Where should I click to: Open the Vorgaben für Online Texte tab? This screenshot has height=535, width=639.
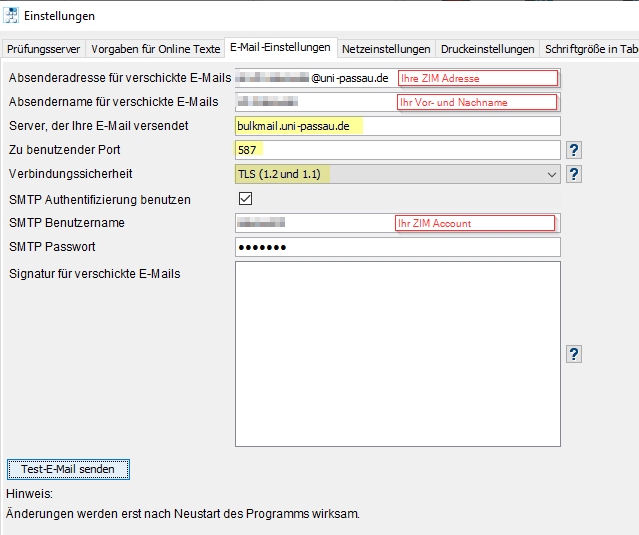(x=155, y=49)
